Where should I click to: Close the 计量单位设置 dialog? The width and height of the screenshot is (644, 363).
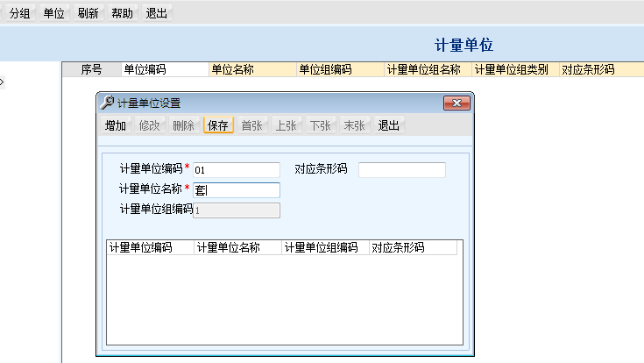pos(454,103)
